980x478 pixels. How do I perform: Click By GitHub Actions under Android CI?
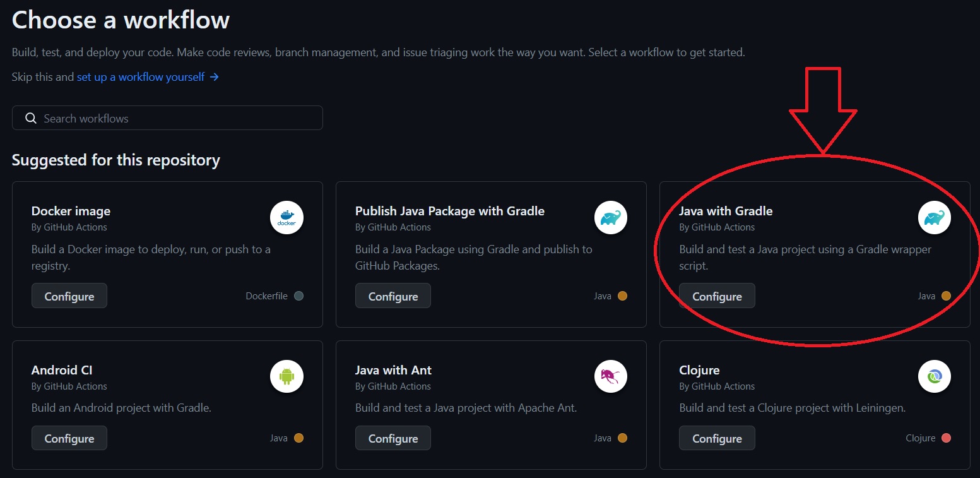pyautogui.click(x=69, y=386)
